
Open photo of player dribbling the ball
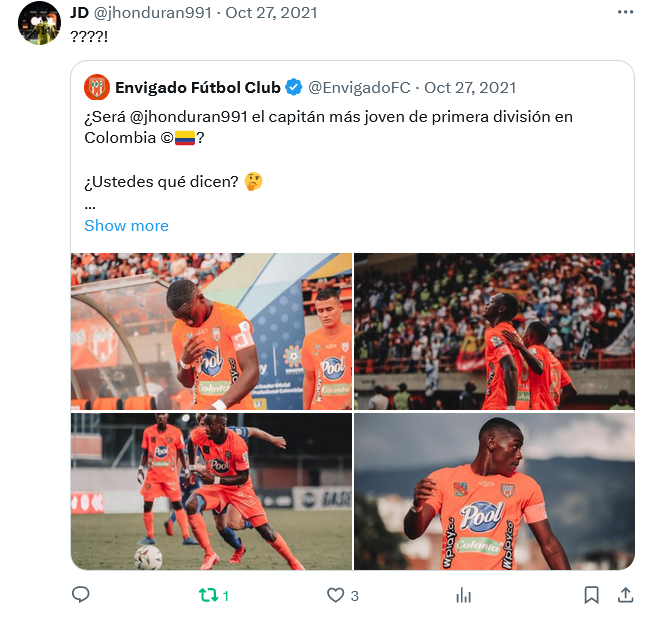[211, 491]
